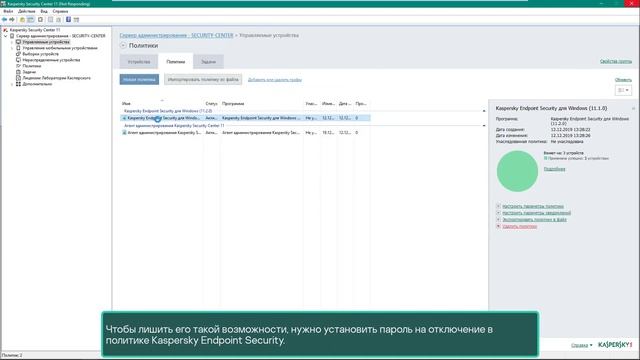Click the Kaspersky Security Center 11 root icon
The width and height of the screenshot is (640, 360).
tap(5, 30)
